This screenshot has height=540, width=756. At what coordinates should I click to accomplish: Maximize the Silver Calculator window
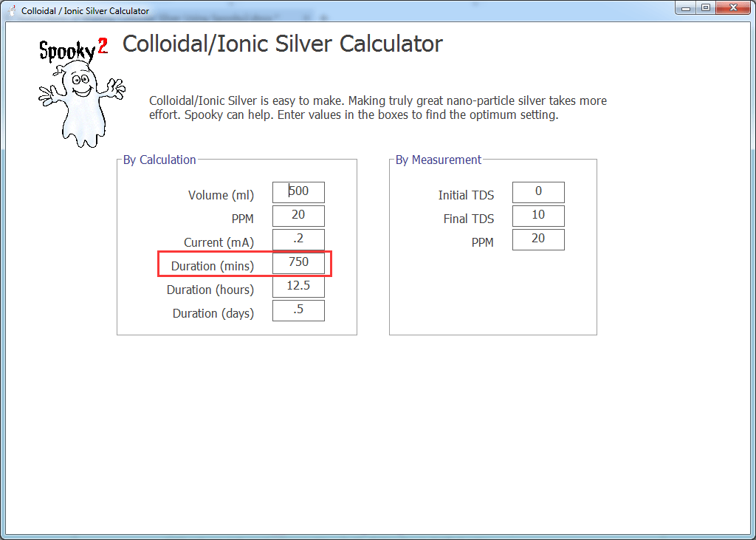(706, 8)
